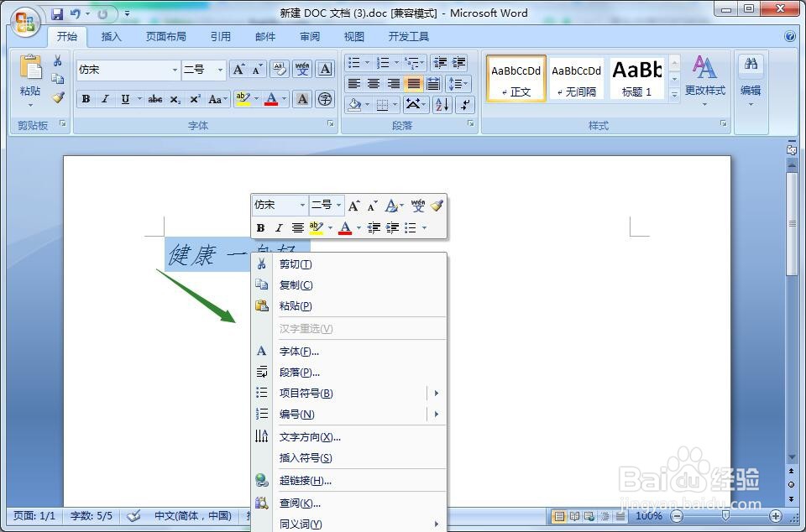Image resolution: width=806 pixels, height=532 pixels.
Task: Click spelling check icon in status bar
Action: 133,515
